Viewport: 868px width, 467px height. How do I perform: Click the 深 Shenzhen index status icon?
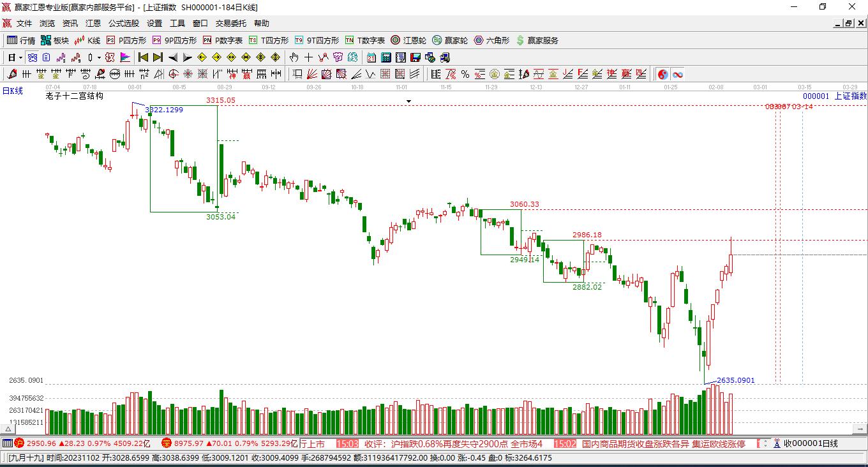coord(166,443)
